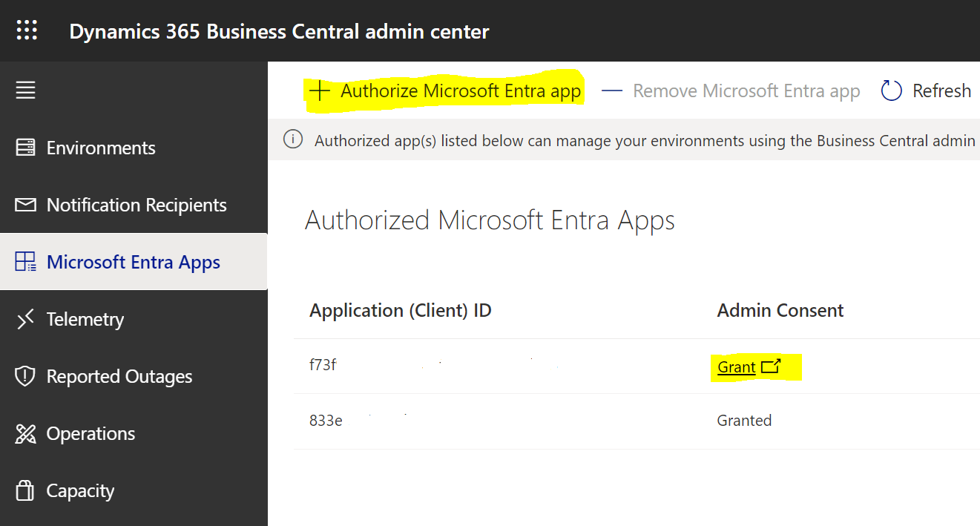Click the circular Refresh icon
Image resolution: width=980 pixels, height=526 pixels.
pyautogui.click(x=891, y=91)
